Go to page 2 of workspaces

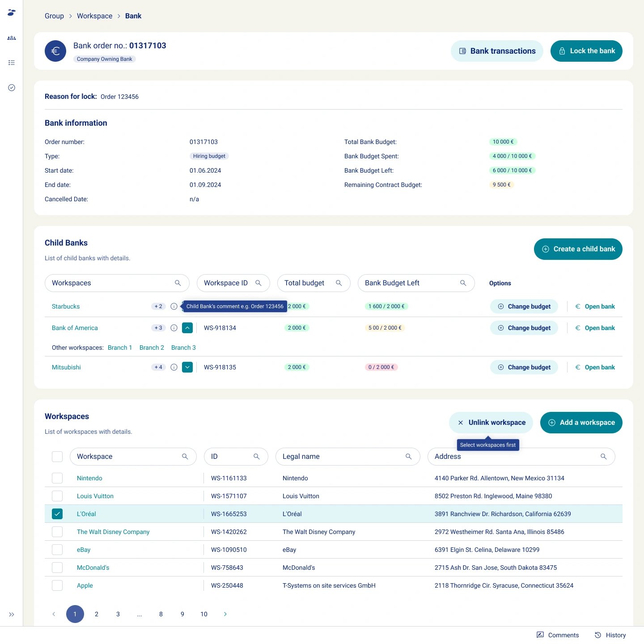[x=97, y=614]
